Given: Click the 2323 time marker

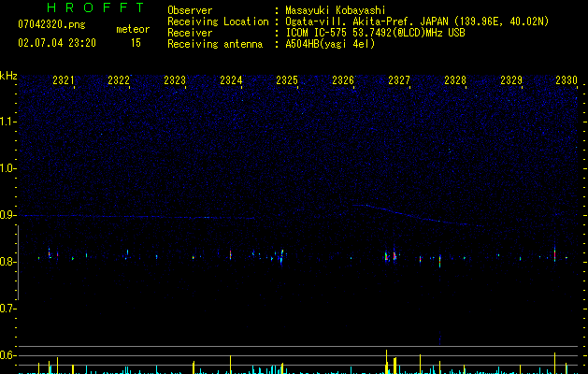Looking at the screenshot, I should (x=175, y=79).
